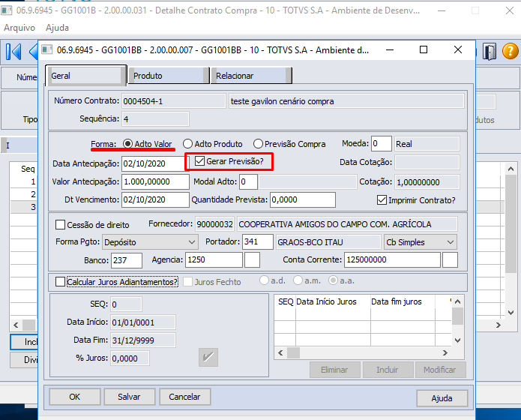Click the Conta Corrente field

392,259
